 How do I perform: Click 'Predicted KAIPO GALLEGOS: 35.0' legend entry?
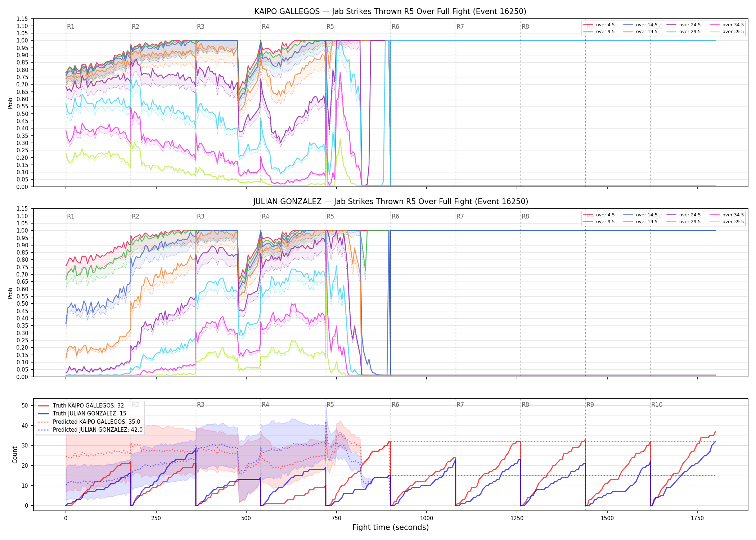(89, 422)
